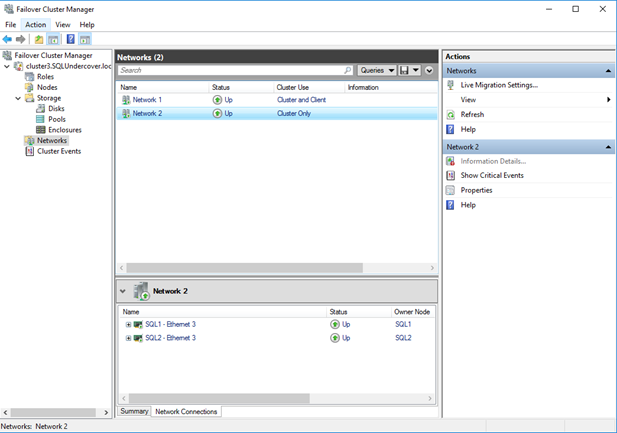The image size is (617, 433).
Task: Click the Help icon under Network 2 section
Action: click(451, 205)
